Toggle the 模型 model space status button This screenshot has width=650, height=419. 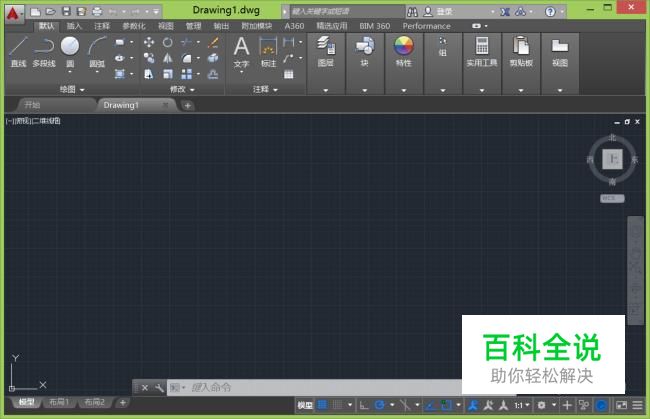305,405
